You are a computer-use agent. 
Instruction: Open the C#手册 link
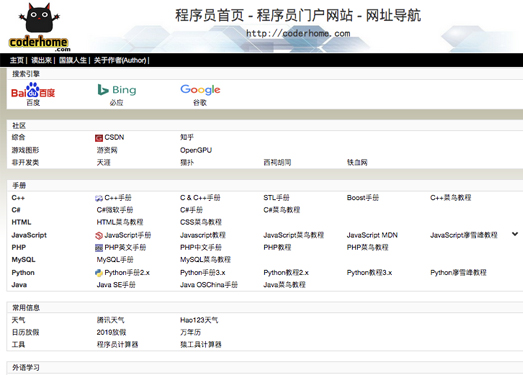(191, 210)
